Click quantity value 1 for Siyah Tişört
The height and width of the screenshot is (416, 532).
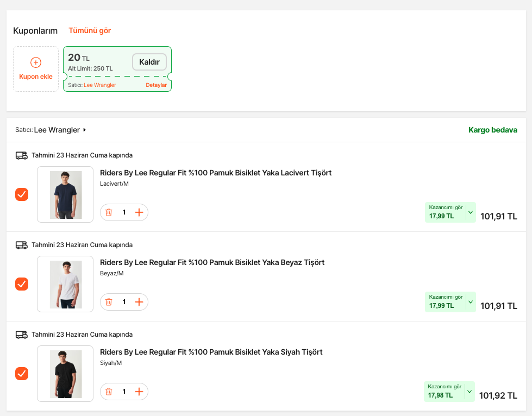[x=124, y=391]
